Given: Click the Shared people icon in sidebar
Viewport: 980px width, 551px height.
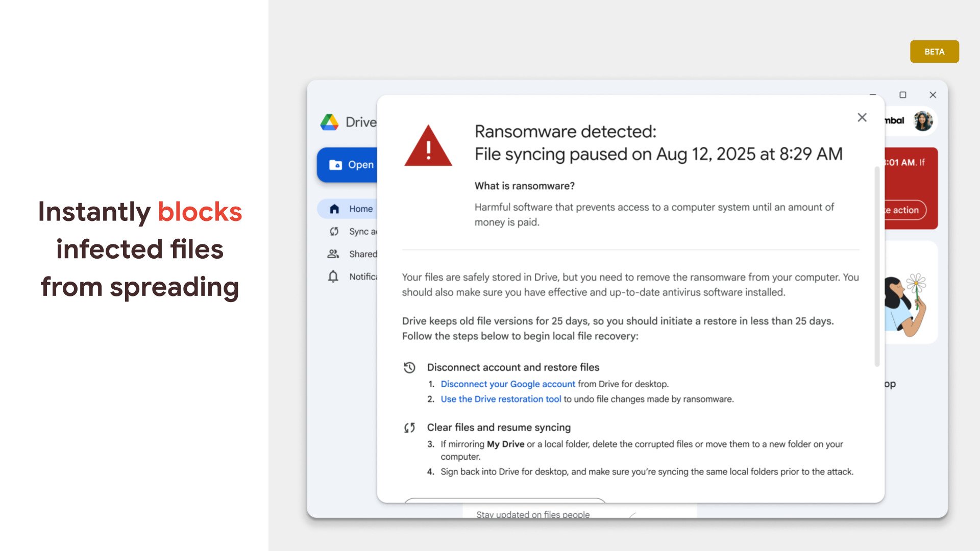Looking at the screenshot, I should (334, 254).
